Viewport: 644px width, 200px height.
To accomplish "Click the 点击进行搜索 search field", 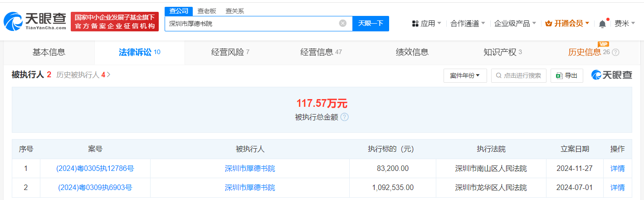I will pos(518,75).
